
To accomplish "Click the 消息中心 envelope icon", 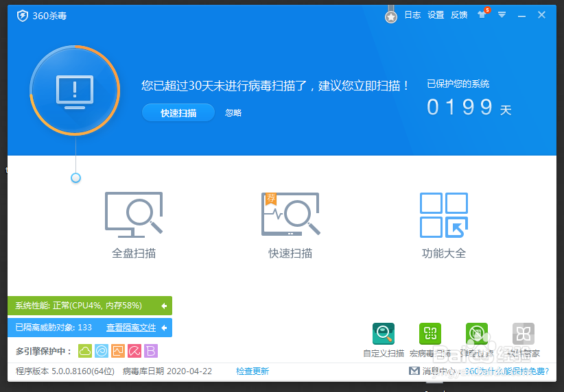I will click(x=414, y=371).
